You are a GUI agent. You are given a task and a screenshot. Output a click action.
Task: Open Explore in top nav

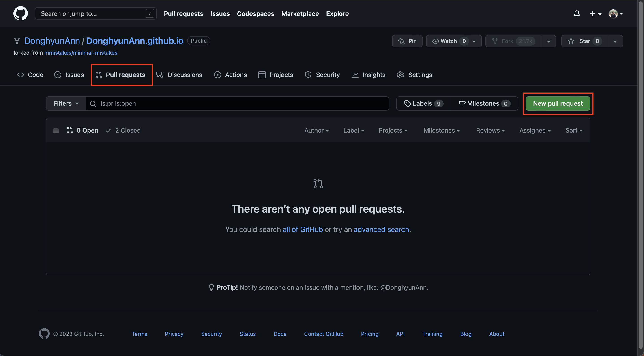tap(337, 13)
